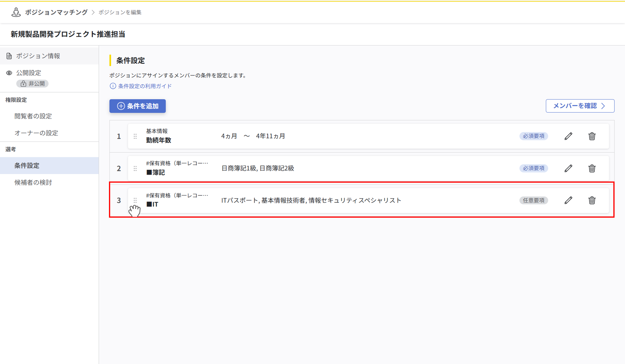Delete the 簿記 condition with trash icon

[592, 168]
